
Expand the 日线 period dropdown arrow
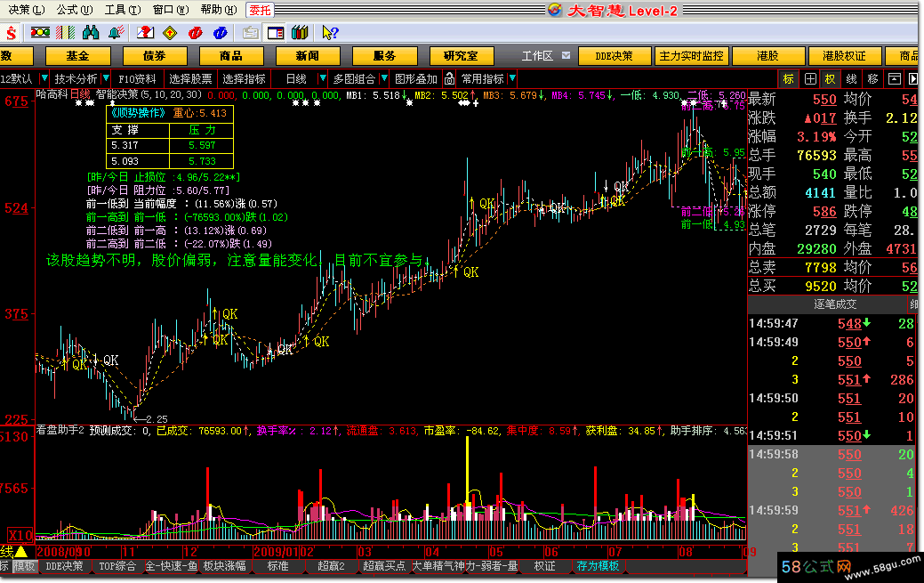(322, 78)
